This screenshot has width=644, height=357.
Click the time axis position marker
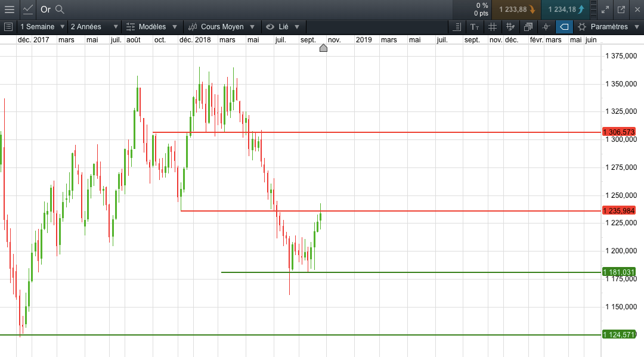pos(323,48)
